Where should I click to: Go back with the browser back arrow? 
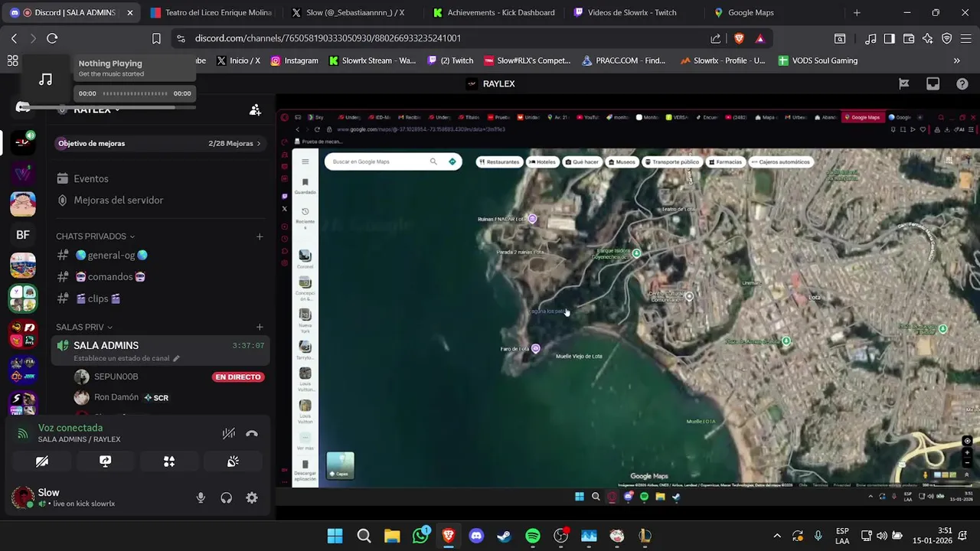coord(14,38)
